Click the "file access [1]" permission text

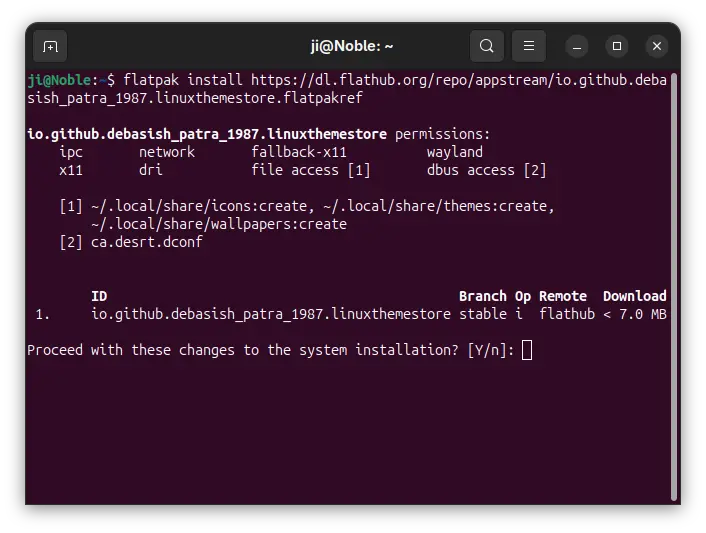(311, 170)
